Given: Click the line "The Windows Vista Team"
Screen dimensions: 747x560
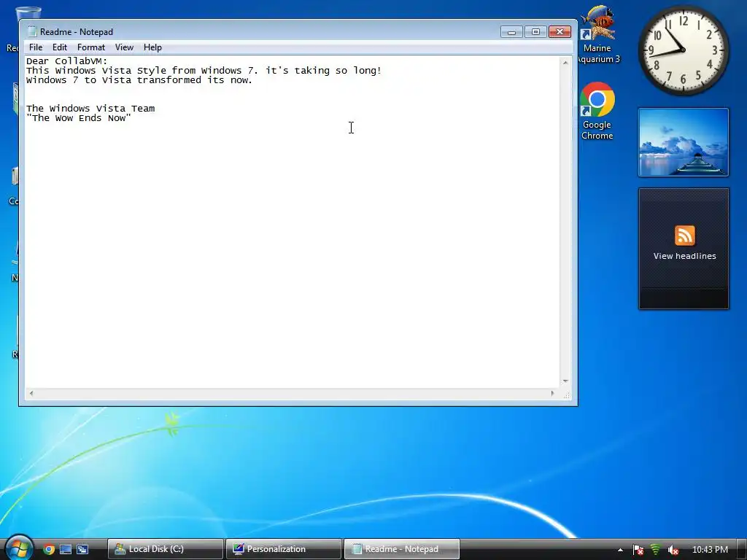Looking at the screenshot, I should [90, 109].
